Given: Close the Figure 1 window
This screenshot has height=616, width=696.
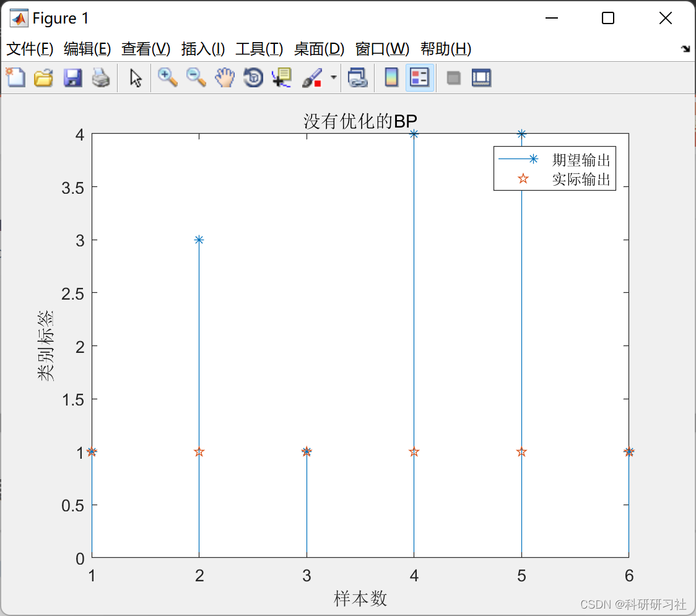Looking at the screenshot, I should click(x=666, y=18).
